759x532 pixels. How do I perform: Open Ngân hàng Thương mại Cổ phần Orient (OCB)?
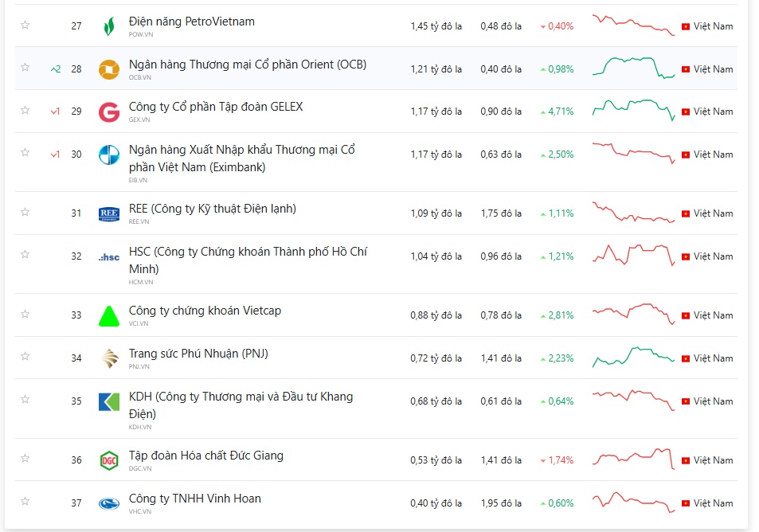click(248, 65)
